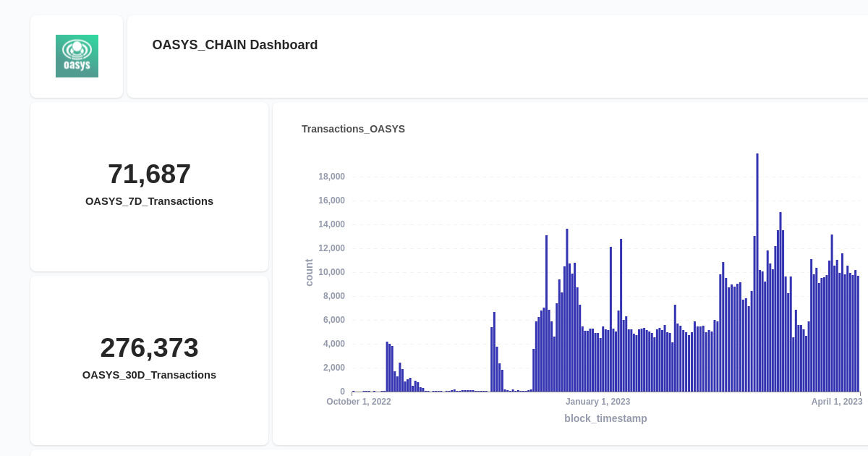Screen dimensions: 868x456
Task: Select the October 1, 2022 axis tick
Action: click(x=359, y=402)
